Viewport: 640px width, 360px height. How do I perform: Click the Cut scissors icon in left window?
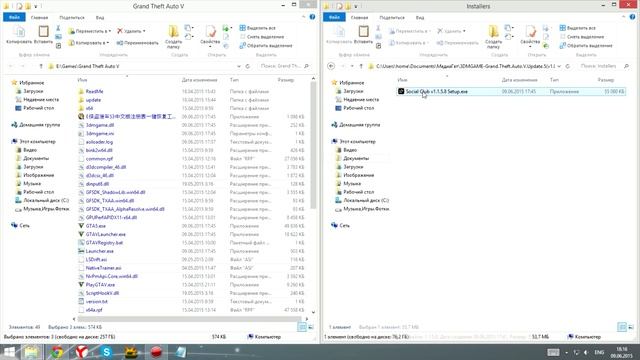(58, 28)
